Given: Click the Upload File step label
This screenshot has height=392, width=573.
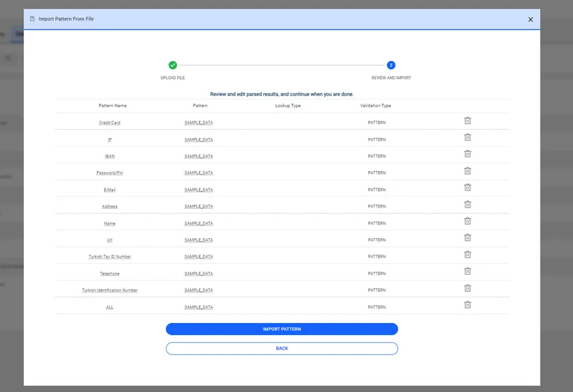Looking at the screenshot, I should (172, 78).
